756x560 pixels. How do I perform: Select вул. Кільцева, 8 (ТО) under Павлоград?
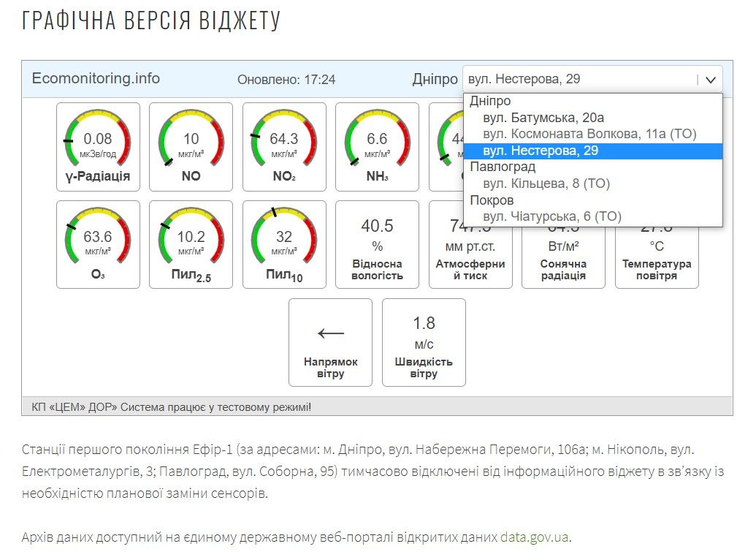pos(546,183)
